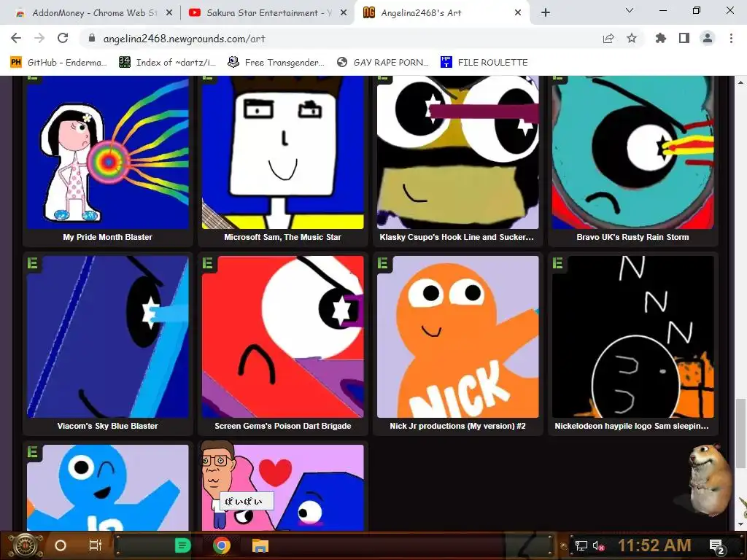View site information via lock icon
747x560 pixels.
point(92,39)
